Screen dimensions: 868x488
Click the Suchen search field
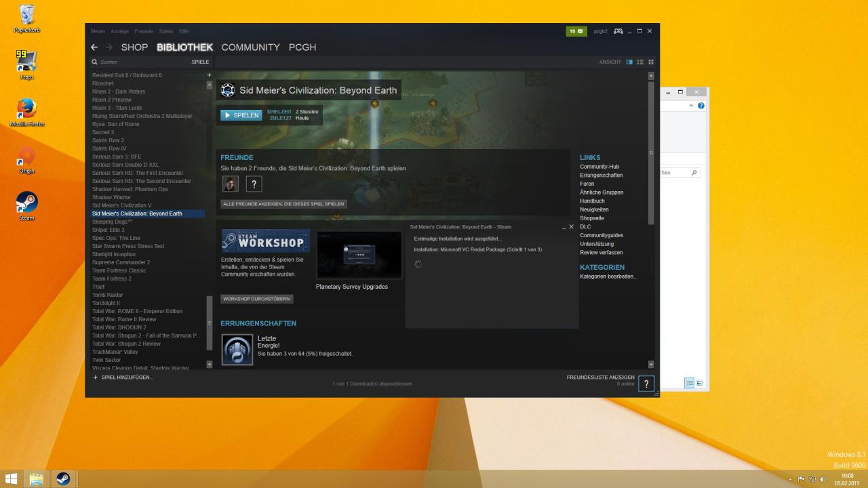(x=139, y=62)
